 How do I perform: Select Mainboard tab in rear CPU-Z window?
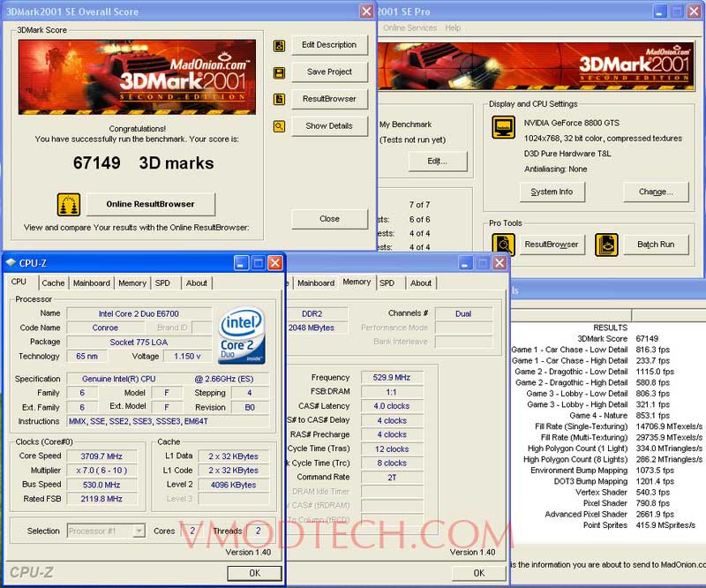[316, 283]
